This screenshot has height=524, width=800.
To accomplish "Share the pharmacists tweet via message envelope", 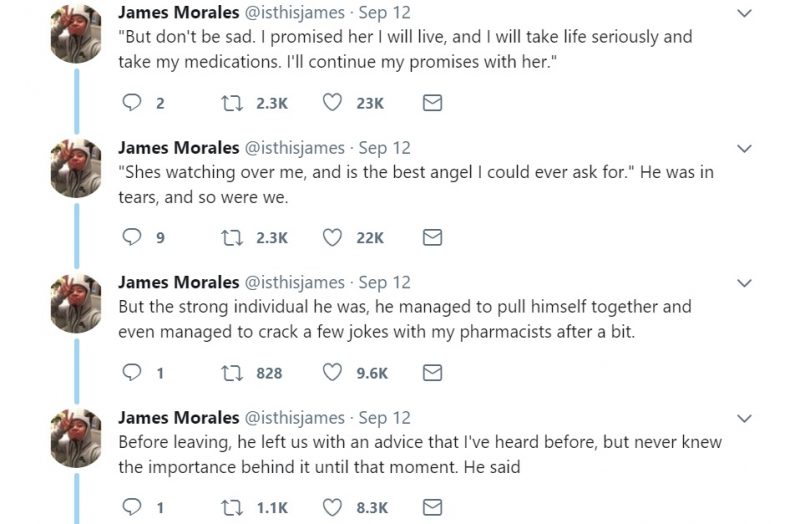I will (432, 373).
